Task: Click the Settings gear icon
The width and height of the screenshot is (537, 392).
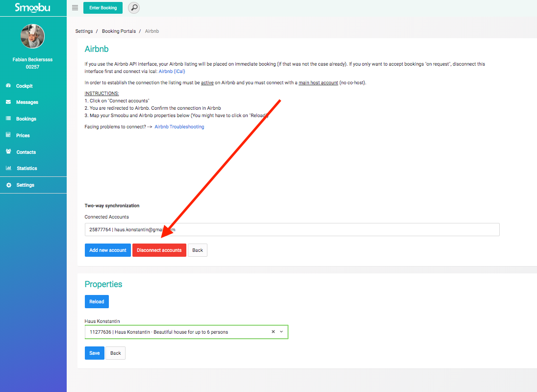Action: pyautogui.click(x=9, y=185)
